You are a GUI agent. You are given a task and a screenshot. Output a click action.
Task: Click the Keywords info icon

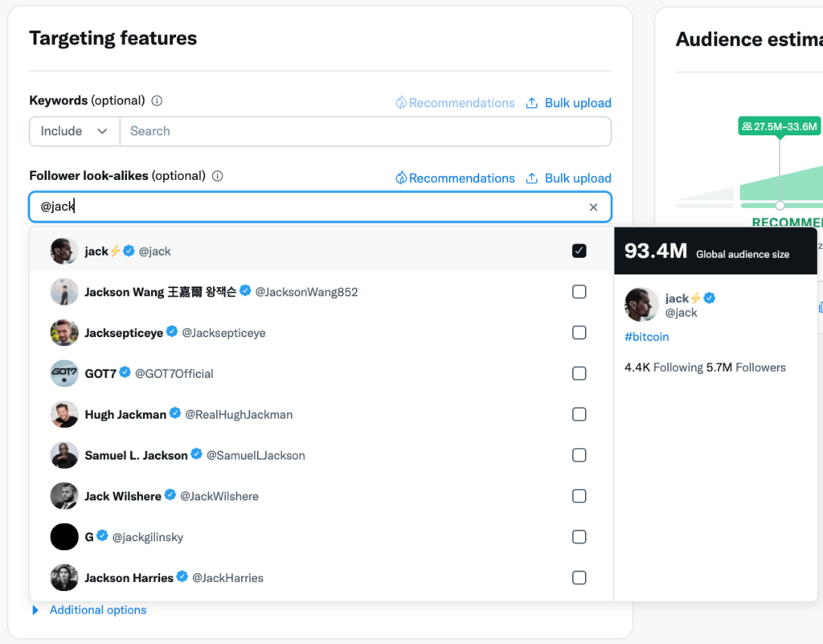point(157,100)
